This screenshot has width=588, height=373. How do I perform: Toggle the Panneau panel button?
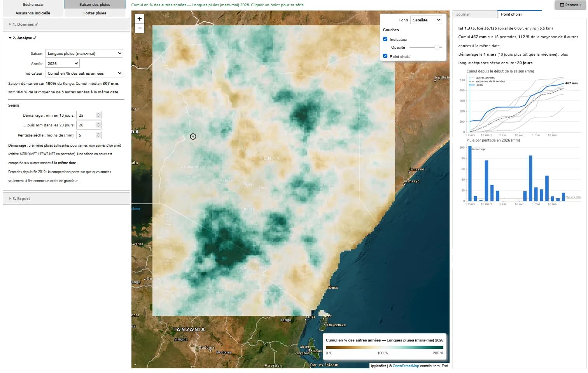tap(570, 5)
